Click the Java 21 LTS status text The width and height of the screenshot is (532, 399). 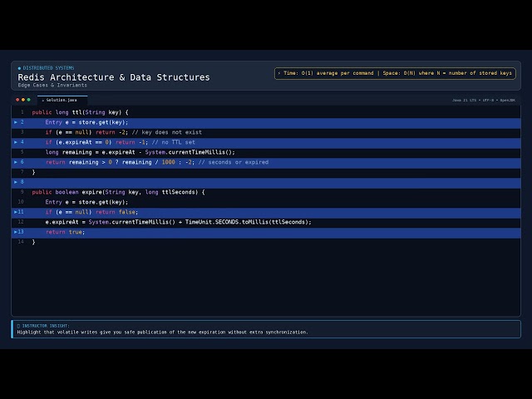[484, 101]
